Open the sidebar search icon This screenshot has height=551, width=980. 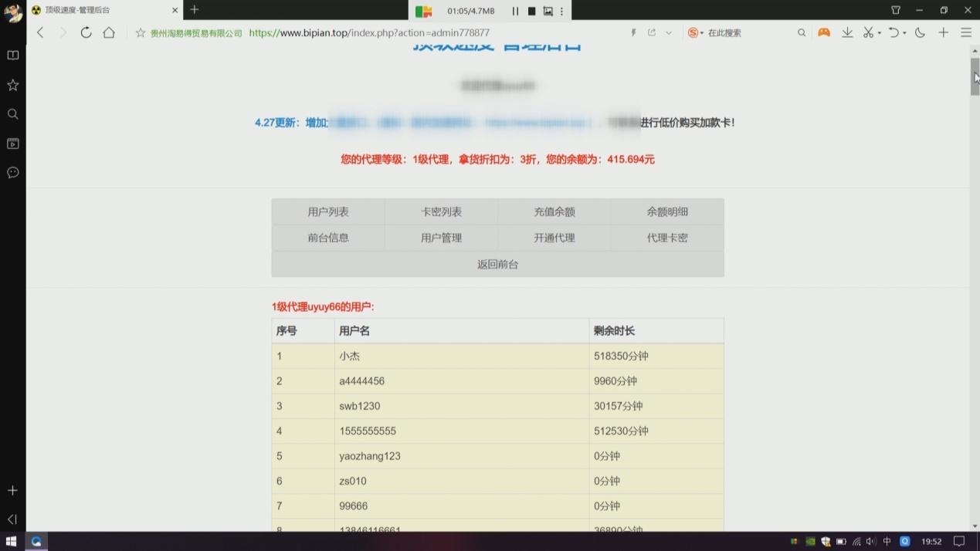tap(12, 114)
